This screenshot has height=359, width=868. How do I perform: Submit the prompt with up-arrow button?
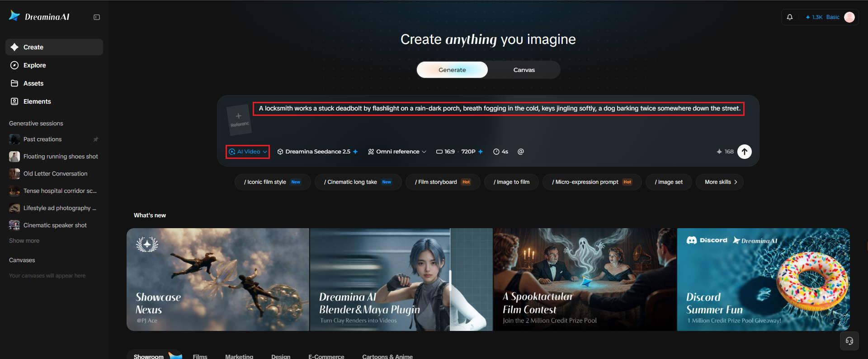coord(745,152)
